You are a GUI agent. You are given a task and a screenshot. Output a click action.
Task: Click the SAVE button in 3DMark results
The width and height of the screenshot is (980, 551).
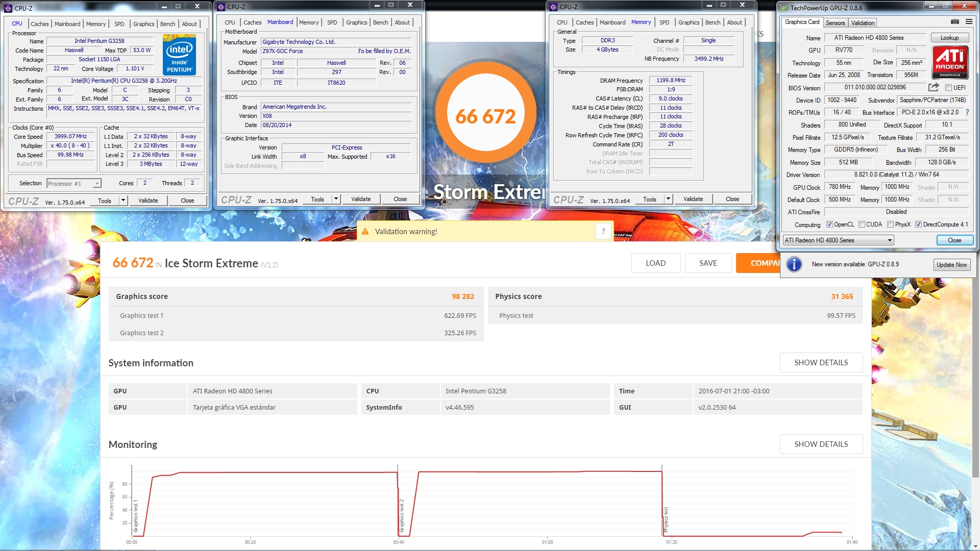708,263
